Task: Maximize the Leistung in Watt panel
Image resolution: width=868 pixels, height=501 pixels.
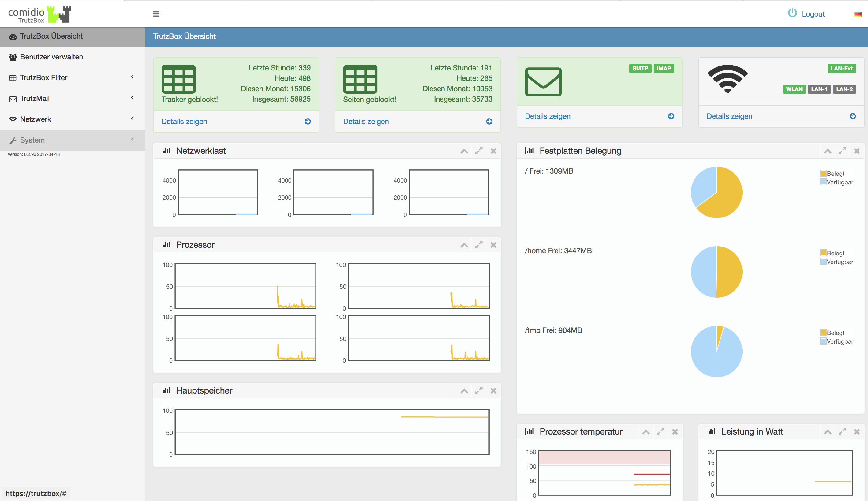Action: (x=842, y=431)
